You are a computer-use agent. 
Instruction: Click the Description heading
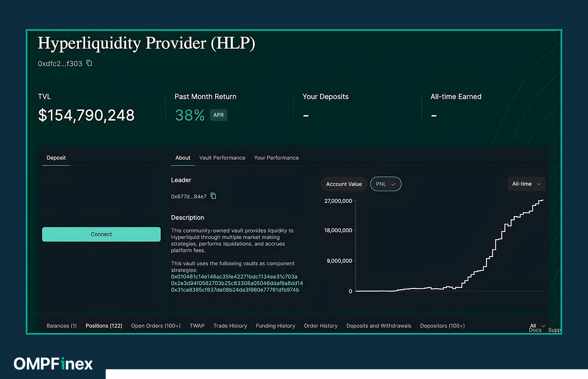(x=187, y=218)
